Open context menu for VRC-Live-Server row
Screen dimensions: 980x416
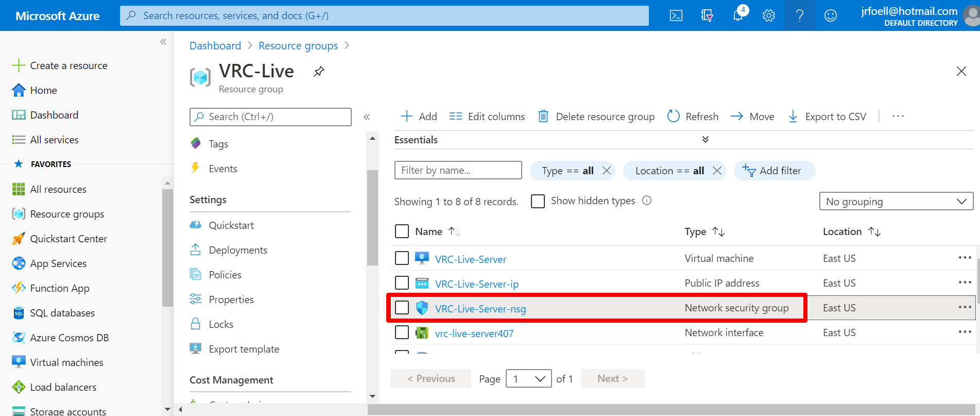[965, 258]
